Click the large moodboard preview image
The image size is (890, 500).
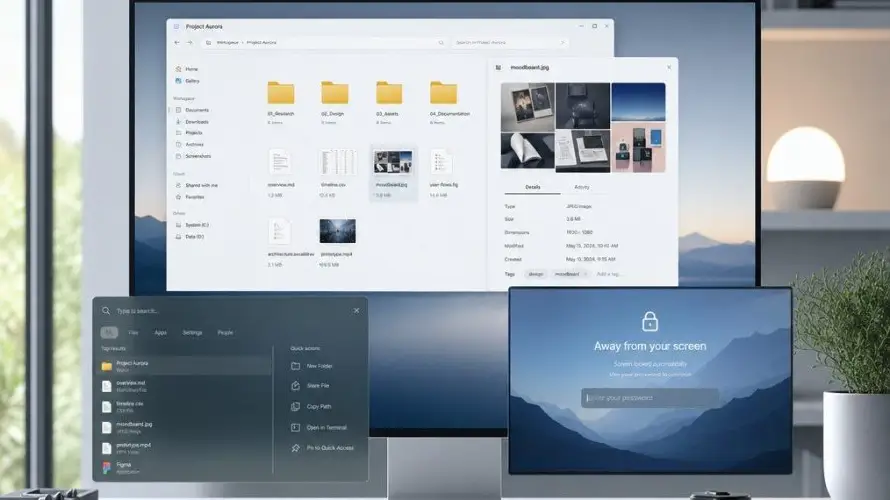point(583,127)
